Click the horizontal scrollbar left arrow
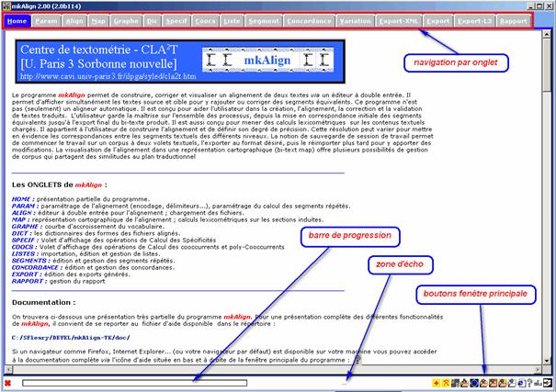The width and height of the screenshot is (556, 392). click(x=8, y=369)
